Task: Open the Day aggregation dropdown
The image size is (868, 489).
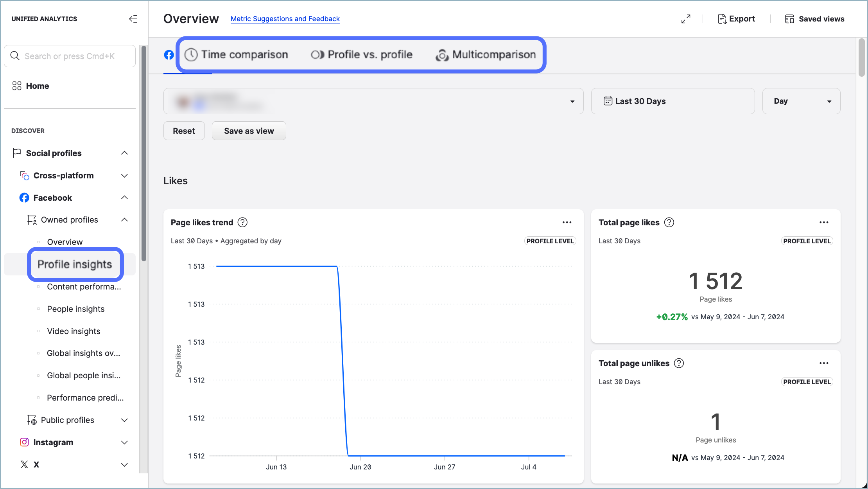Action: tap(801, 101)
